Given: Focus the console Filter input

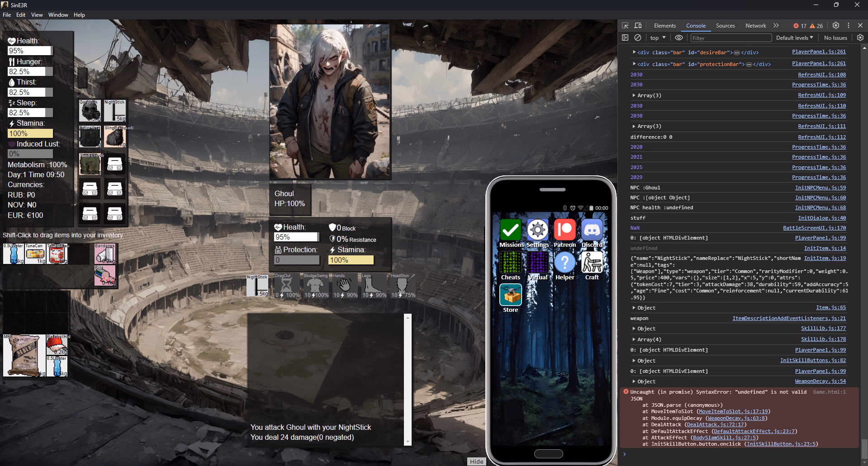Looking at the screenshot, I should coord(731,38).
